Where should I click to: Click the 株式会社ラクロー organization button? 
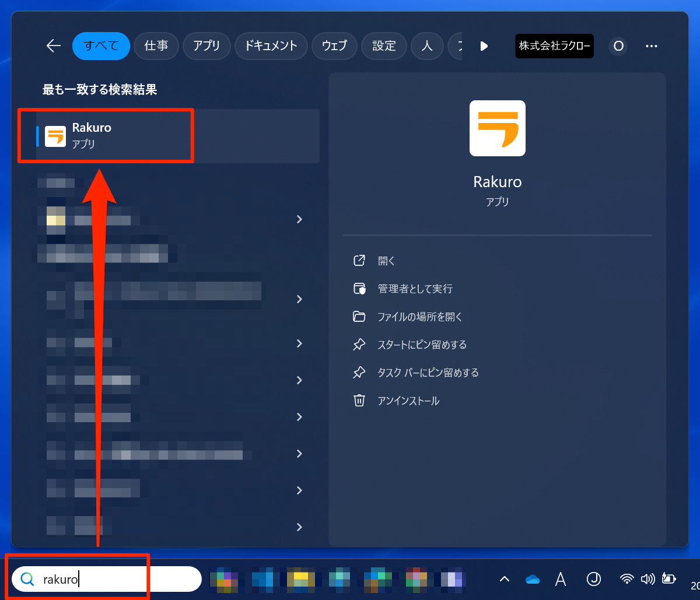[554, 46]
